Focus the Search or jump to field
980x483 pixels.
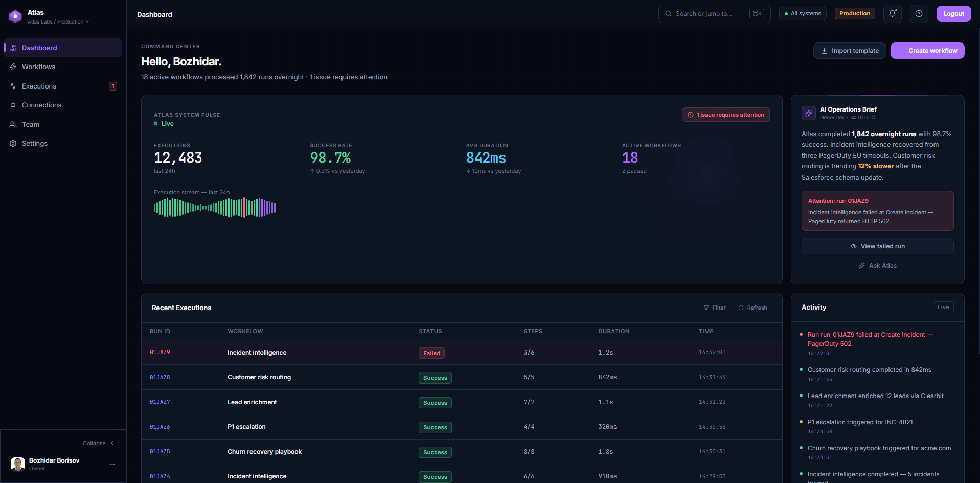click(714, 14)
